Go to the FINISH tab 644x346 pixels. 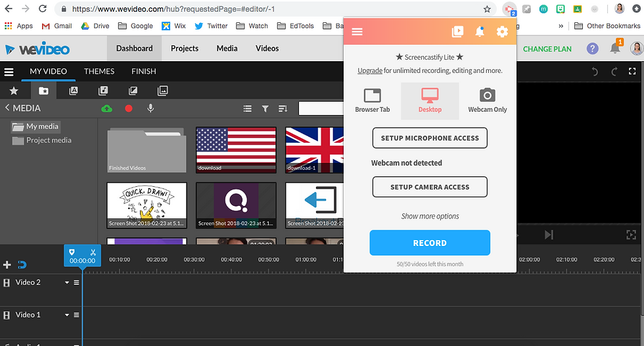point(144,72)
